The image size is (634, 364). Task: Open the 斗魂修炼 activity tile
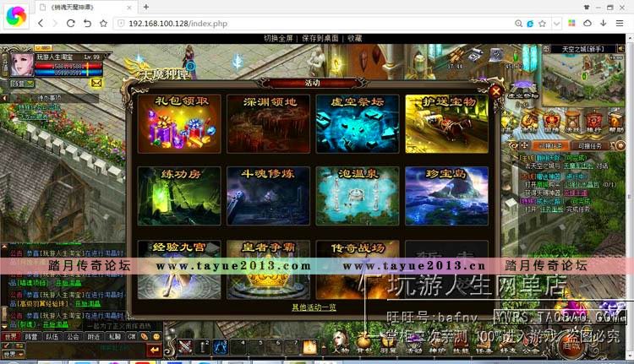click(x=269, y=196)
